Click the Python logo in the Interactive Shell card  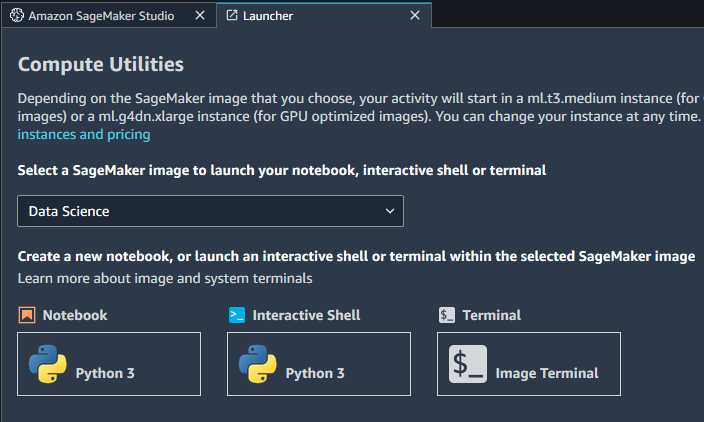pyautogui.click(x=258, y=366)
